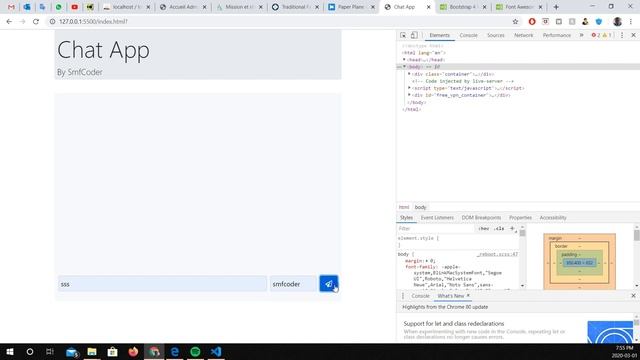Go back using the browser back arrow
The image size is (640, 360).
[x=9, y=22]
